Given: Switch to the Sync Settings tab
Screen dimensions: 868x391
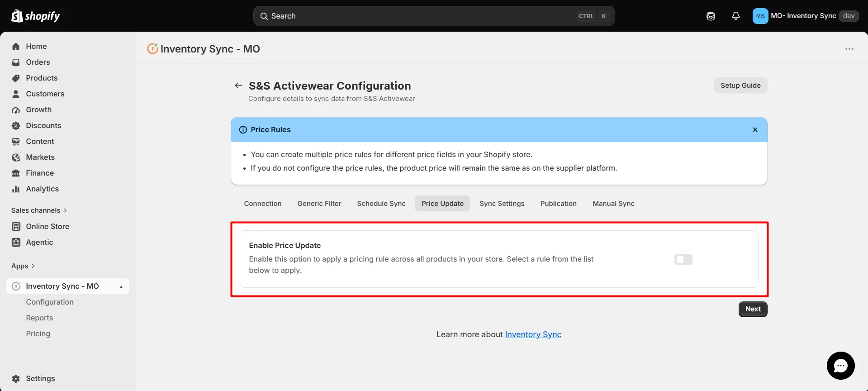Looking at the screenshot, I should (x=502, y=204).
